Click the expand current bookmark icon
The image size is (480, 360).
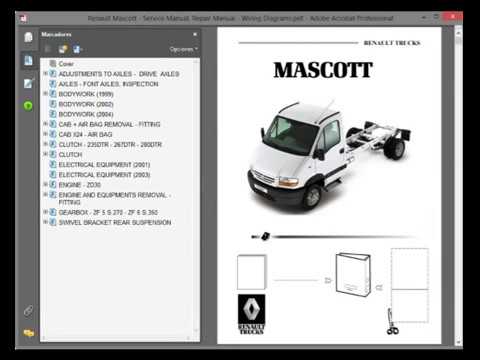[x=77, y=49]
